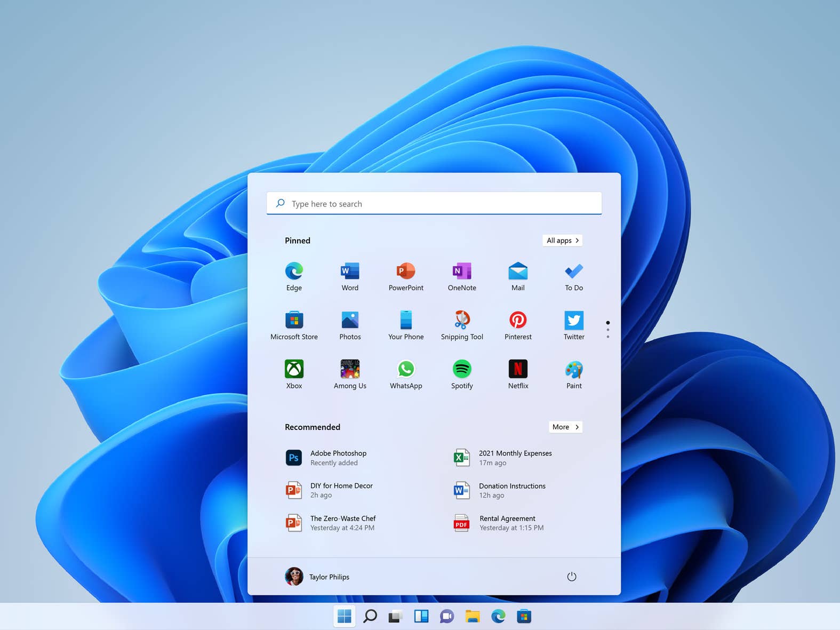This screenshot has height=630, width=840.
Task: Click the Type here to search field
Action: click(x=434, y=204)
